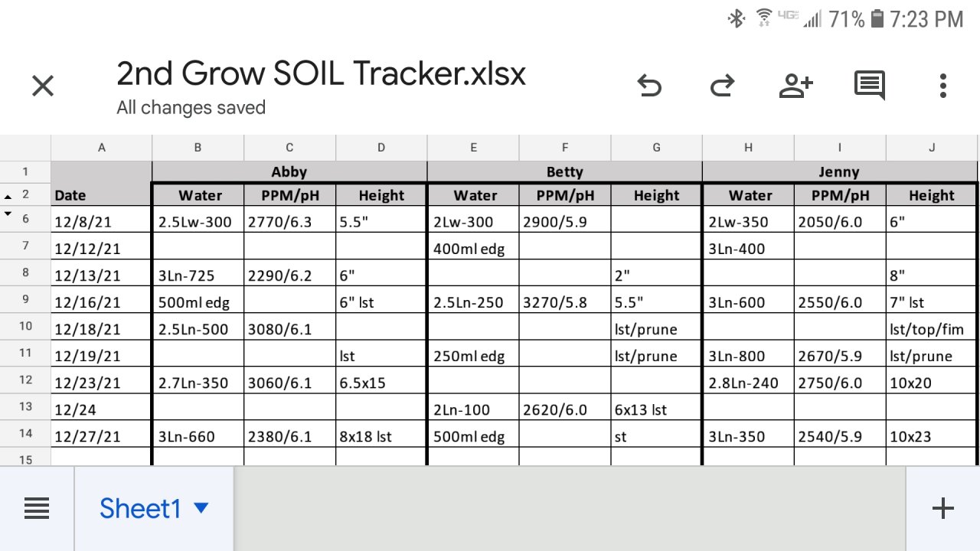Close the spreadsheet with the X icon
This screenshot has height=551, width=980.
pos(43,86)
